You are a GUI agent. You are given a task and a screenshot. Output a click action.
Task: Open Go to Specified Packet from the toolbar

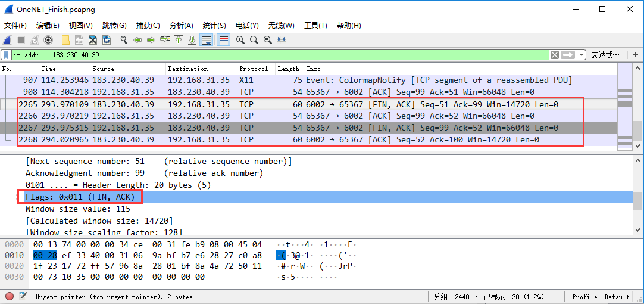pyautogui.click(x=165, y=40)
